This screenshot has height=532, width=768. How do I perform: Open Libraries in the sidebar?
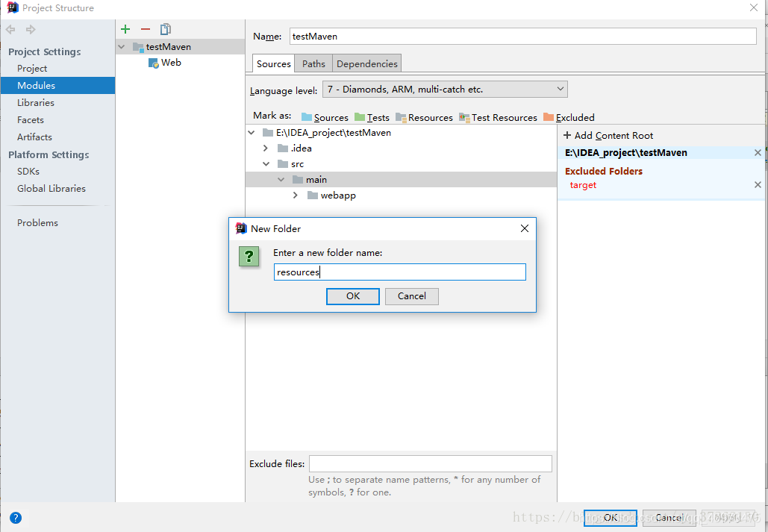point(36,103)
